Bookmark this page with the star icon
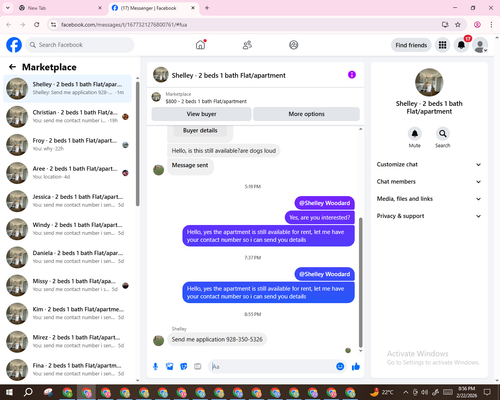Screen dimensions: 500x400 458,25
